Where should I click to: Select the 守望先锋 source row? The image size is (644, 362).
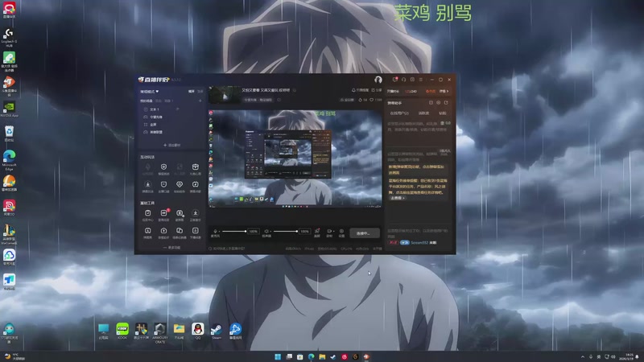[171, 117]
